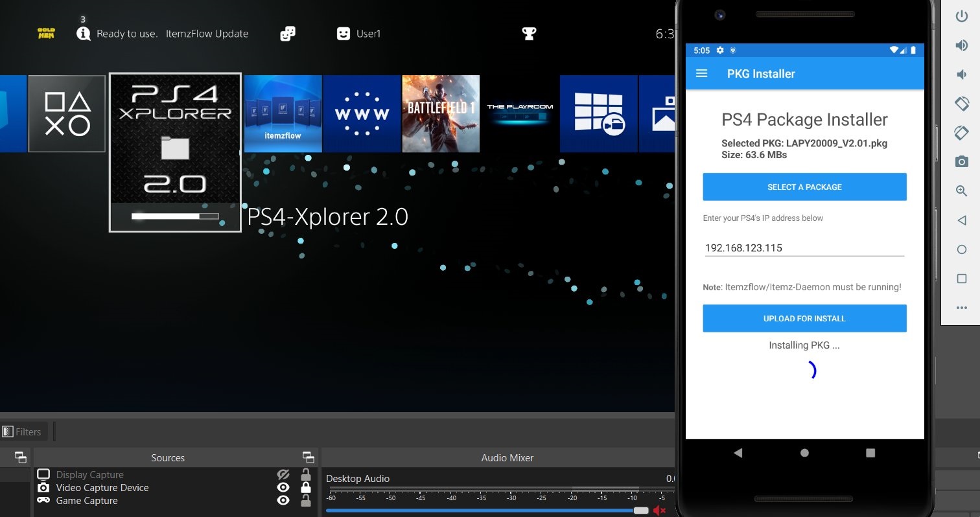Open the User1 profile face icon

(344, 34)
